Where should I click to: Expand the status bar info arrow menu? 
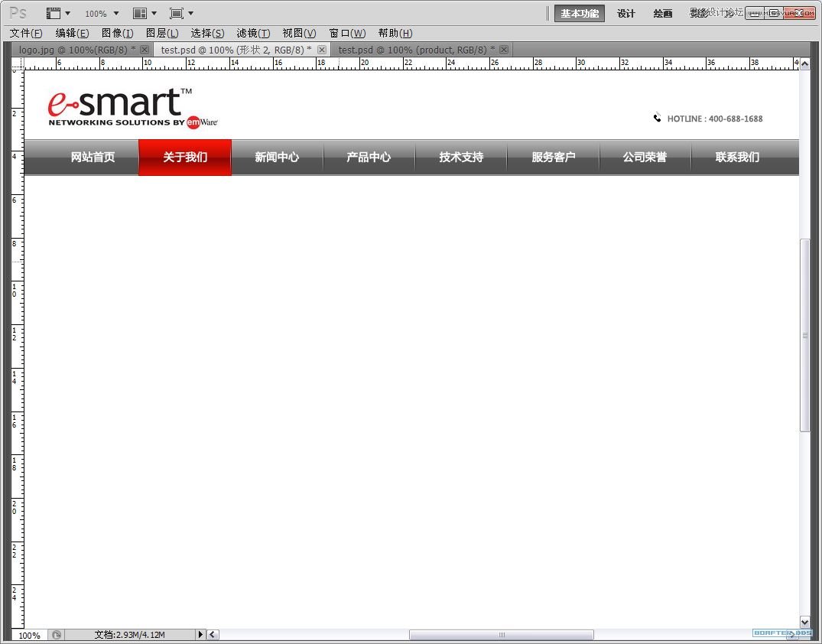click(x=200, y=635)
